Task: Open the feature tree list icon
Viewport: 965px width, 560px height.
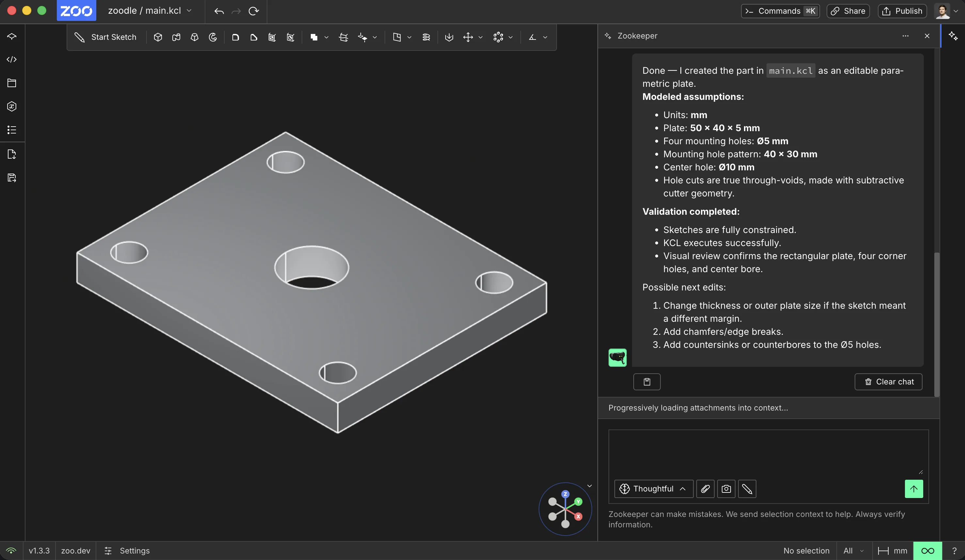Action: [12, 130]
